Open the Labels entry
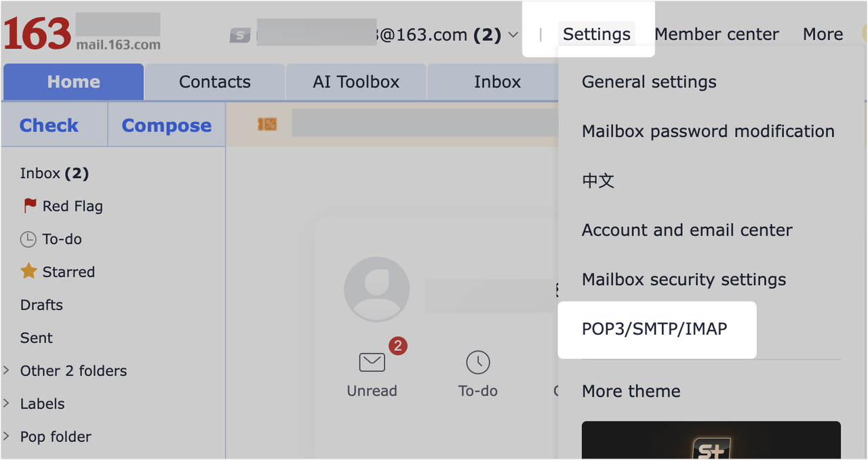 pyautogui.click(x=42, y=404)
